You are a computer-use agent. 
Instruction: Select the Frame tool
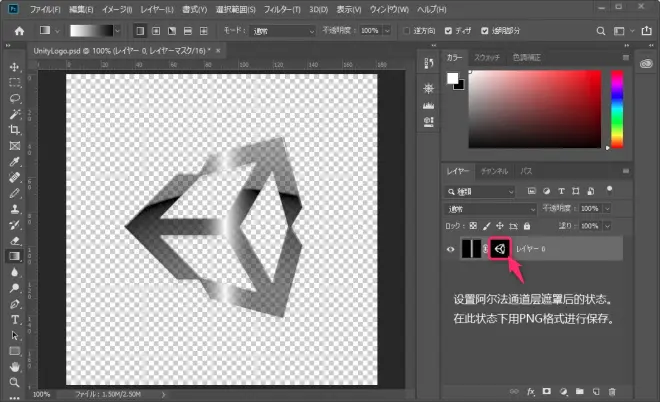(x=15, y=146)
